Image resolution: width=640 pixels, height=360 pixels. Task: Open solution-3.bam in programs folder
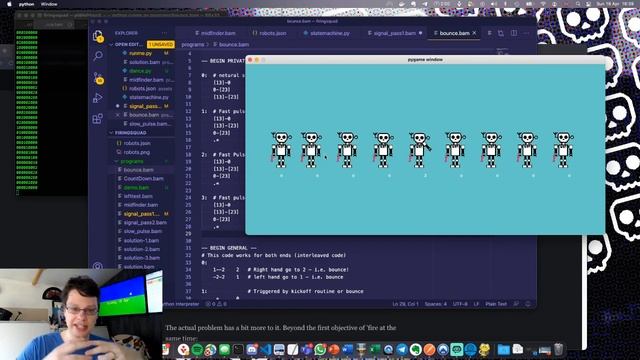[142, 258]
